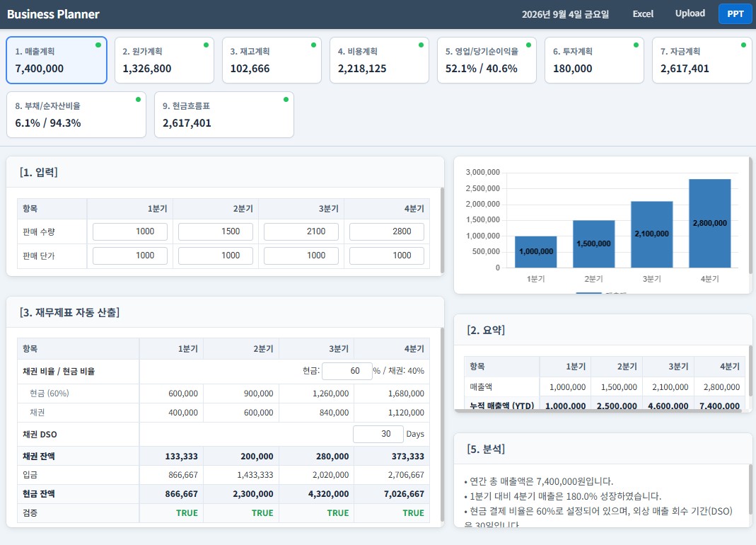The image size is (756, 545).
Task: Open the 2. 원가계획 card
Action: pos(164,60)
